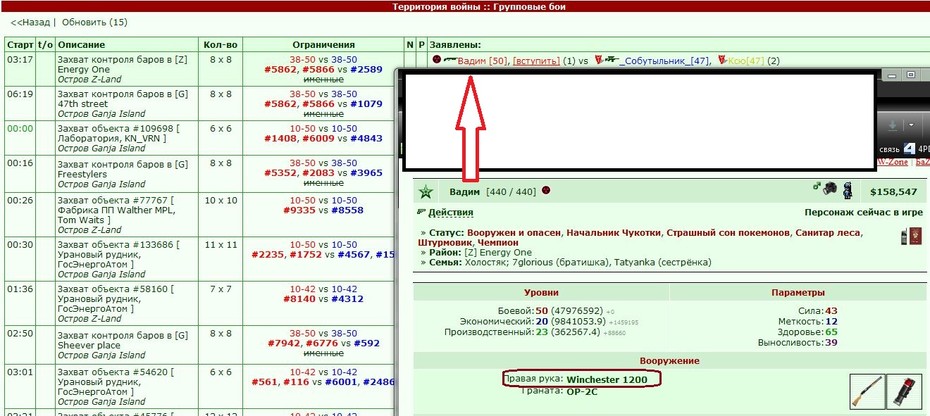The width and height of the screenshot is (930, 416).
Task: Click the soldier character figure icon
Action: click(847, 188)
